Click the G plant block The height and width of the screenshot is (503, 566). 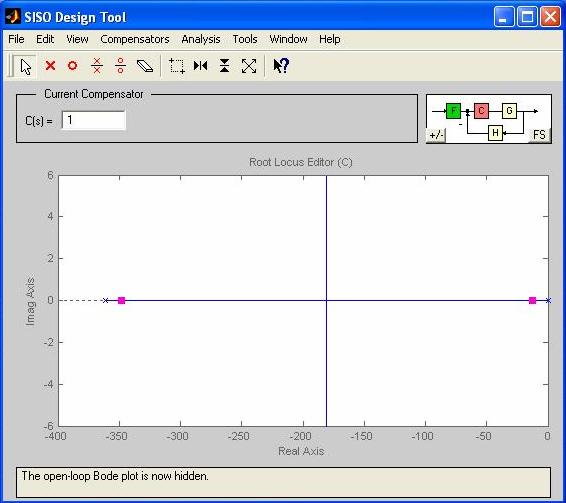coord(509,111)
